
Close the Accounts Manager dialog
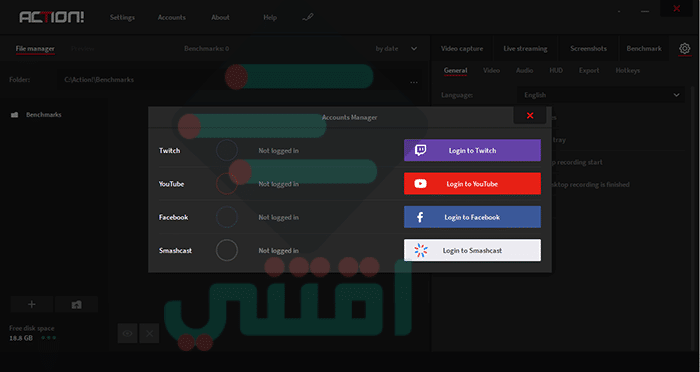click(530, 116)
